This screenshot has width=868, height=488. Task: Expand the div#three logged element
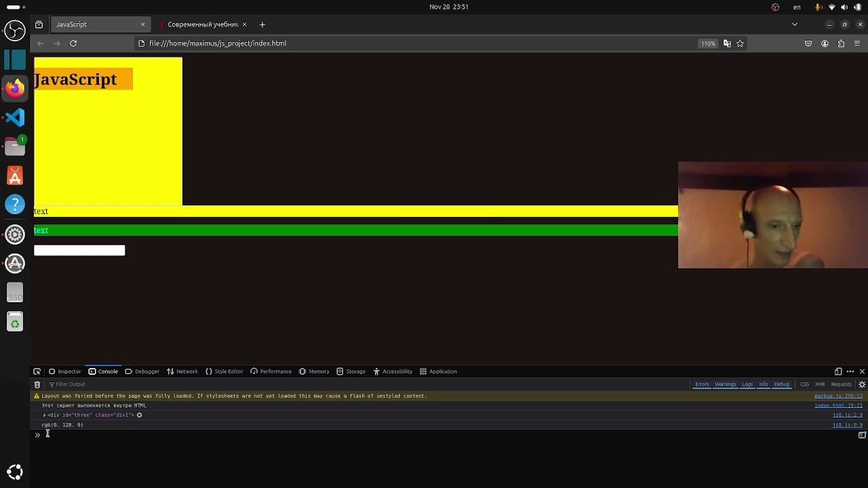tap(44, 415)
